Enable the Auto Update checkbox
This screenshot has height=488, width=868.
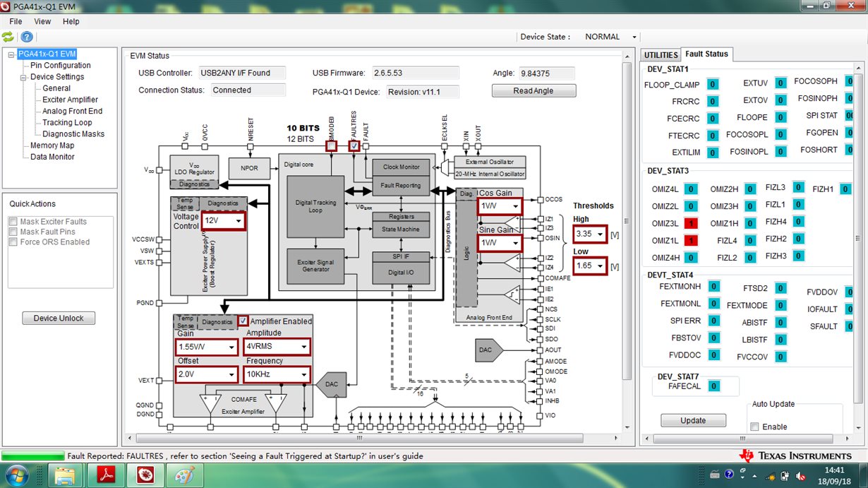click(754, 427)
